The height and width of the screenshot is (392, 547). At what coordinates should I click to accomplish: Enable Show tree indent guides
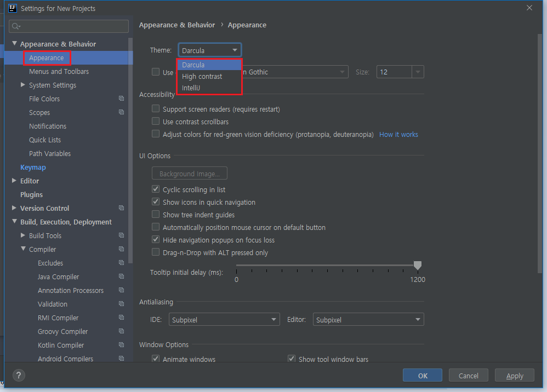tap(156, 214)
